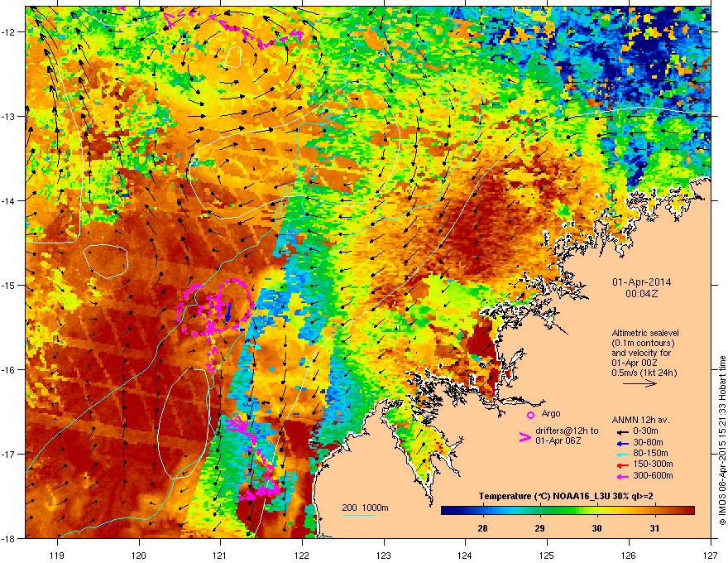The width and height of the screenshot is (728, 563).
Task: Click the cyan 80-150m arrow in legend
Action: coord(622,454)
